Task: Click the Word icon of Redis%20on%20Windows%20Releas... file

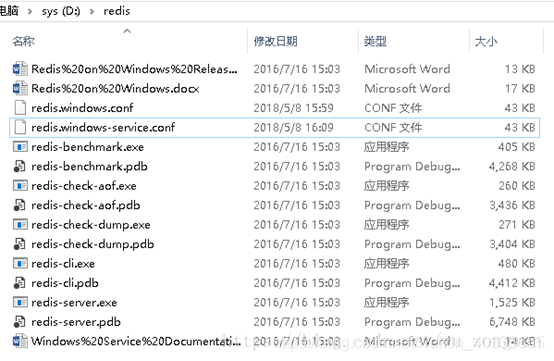Action: point(20,69)
